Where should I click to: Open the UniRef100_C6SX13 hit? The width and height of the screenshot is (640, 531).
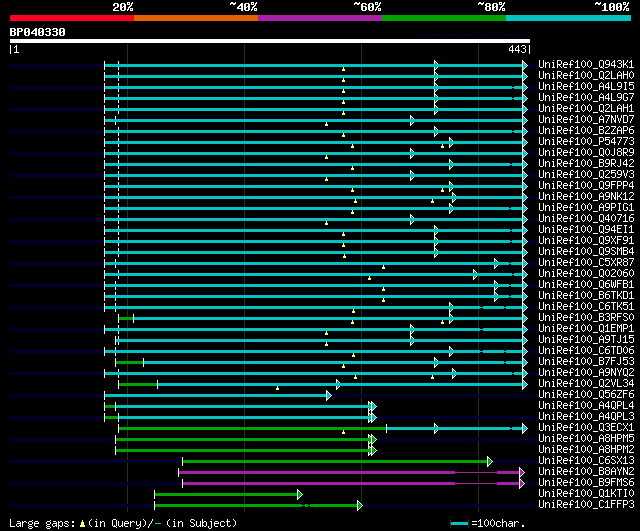click(x=586, y=461)
